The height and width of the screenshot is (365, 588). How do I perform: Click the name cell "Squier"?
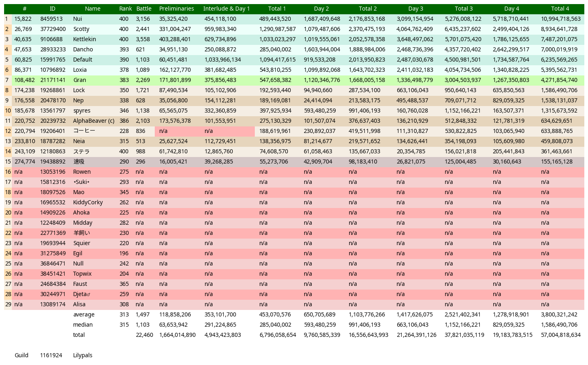point(82,243)
